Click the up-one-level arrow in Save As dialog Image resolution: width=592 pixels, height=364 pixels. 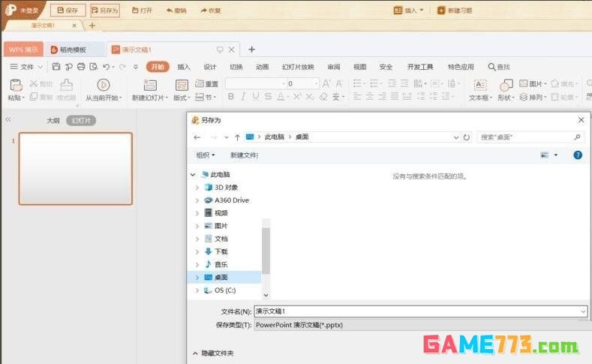point(237,137)
